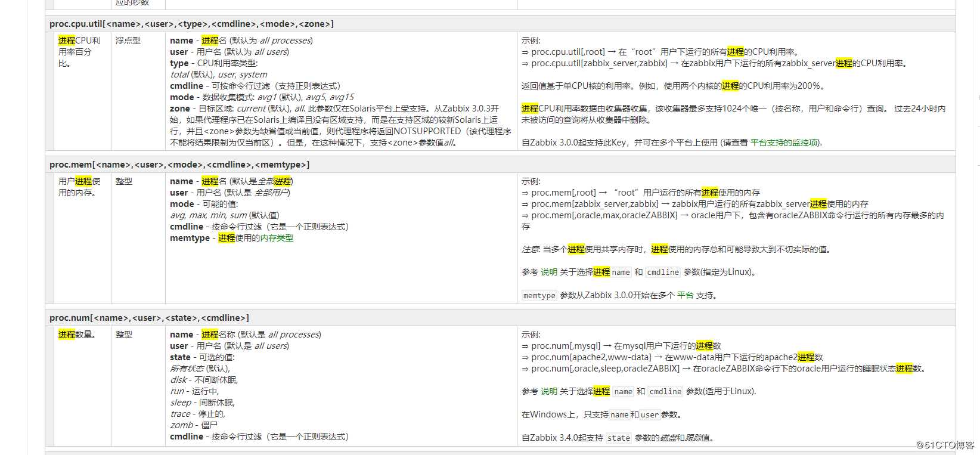The height and width of the screenshot is (455, 980).
Task: Click the 'trace - 停止的' state line
Action: (x=197, y=414)
